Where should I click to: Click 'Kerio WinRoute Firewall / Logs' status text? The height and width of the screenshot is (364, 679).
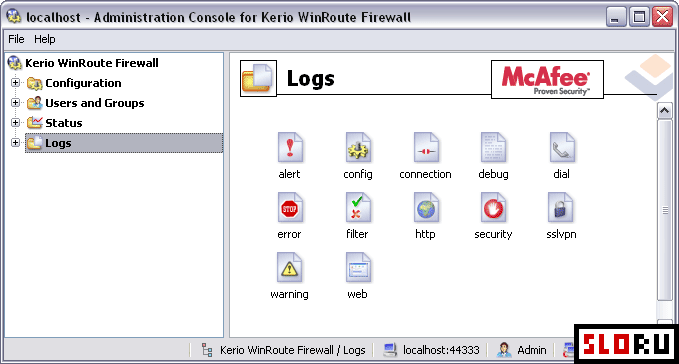293,350
